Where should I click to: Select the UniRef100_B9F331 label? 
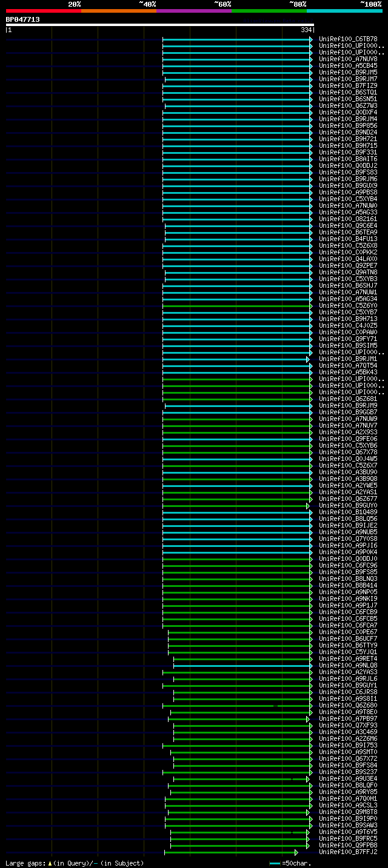[349, 153]
